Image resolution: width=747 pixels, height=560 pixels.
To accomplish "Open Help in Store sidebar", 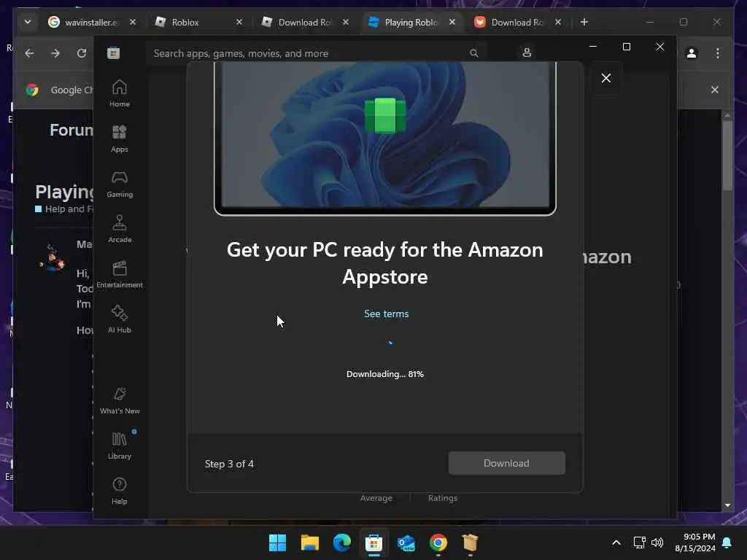I will [x=119, y=491].
